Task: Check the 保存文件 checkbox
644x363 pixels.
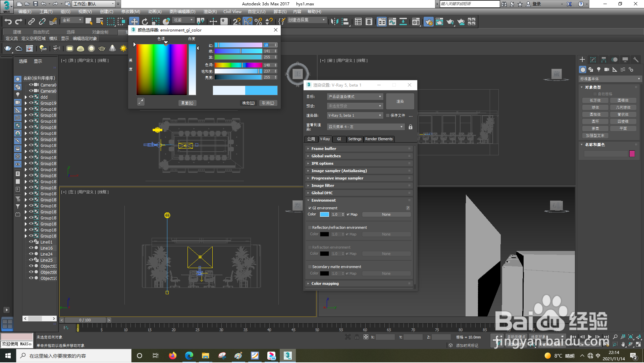Action: coord(388,115)
